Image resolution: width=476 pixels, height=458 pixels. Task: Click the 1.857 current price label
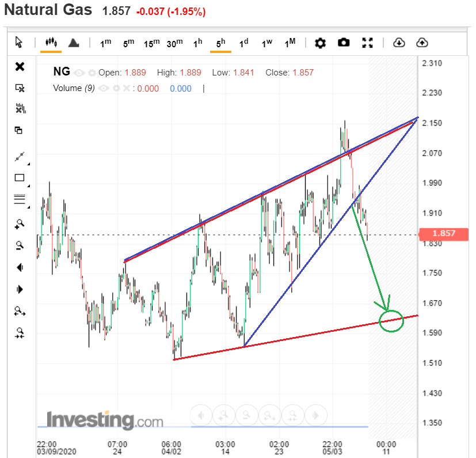[444, 233]
